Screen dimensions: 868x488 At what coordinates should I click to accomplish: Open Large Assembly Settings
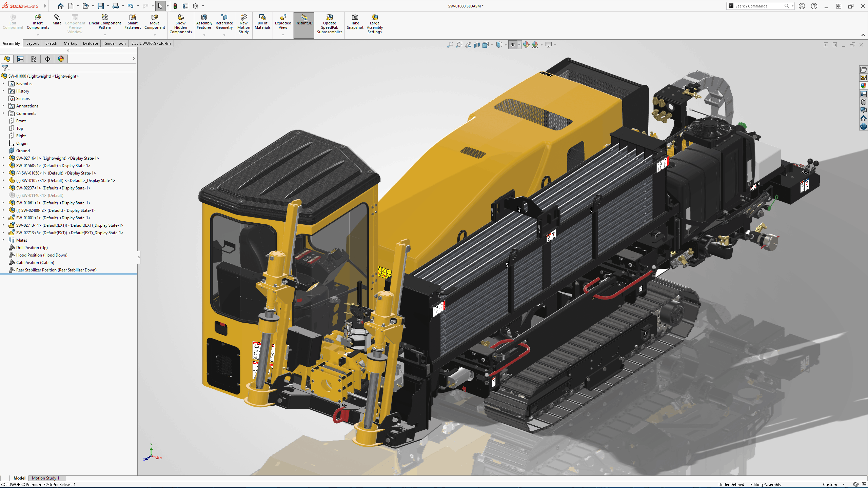click(375, 24)
